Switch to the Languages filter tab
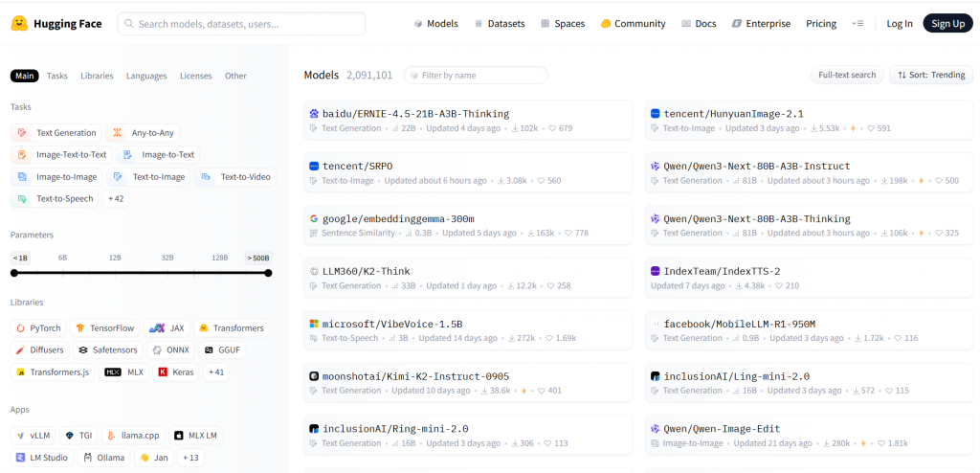980x473 pixels. [146, 76]
